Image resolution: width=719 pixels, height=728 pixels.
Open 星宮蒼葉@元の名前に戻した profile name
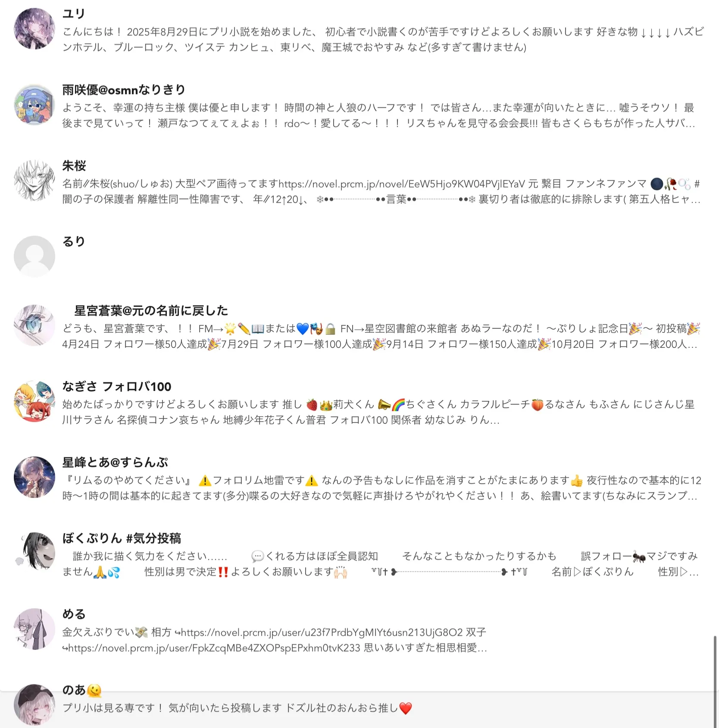coord(151,310)
